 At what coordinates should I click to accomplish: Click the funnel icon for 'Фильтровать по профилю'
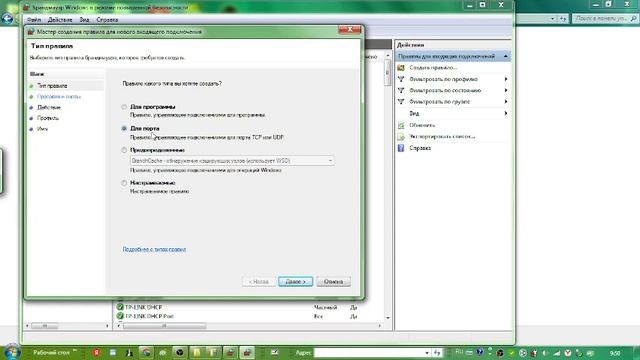click(401, 79)
